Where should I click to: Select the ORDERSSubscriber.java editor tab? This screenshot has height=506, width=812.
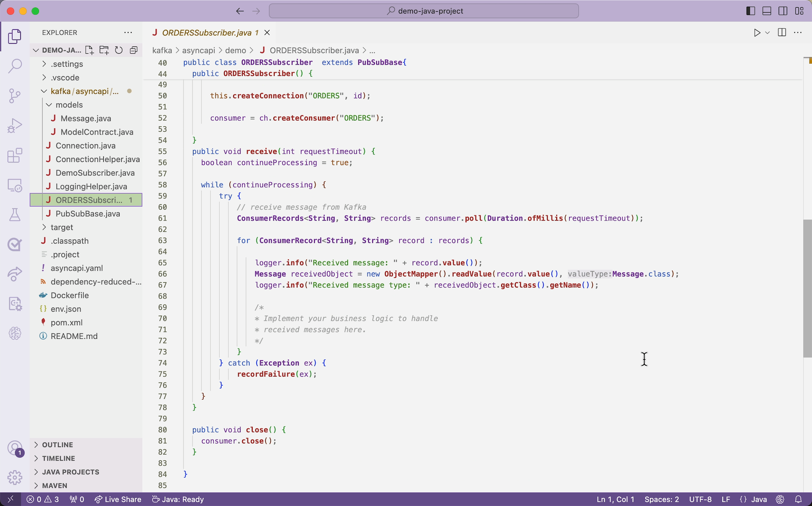point(206,32)
